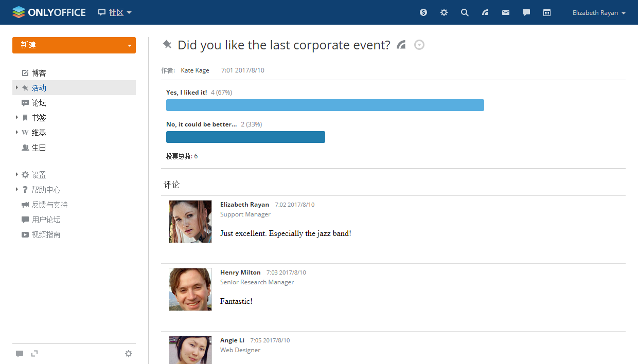
Task: Expand the 书签 tree item
Action: [17, 118]
